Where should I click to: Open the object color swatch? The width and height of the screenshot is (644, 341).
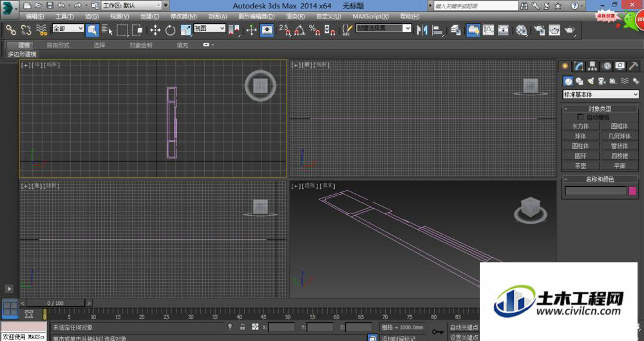tap(632, 191)
